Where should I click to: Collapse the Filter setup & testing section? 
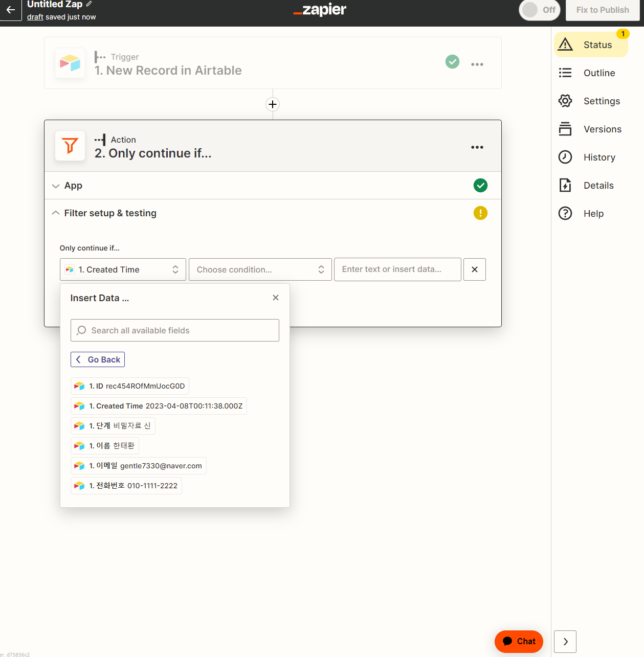pos(273,213)
